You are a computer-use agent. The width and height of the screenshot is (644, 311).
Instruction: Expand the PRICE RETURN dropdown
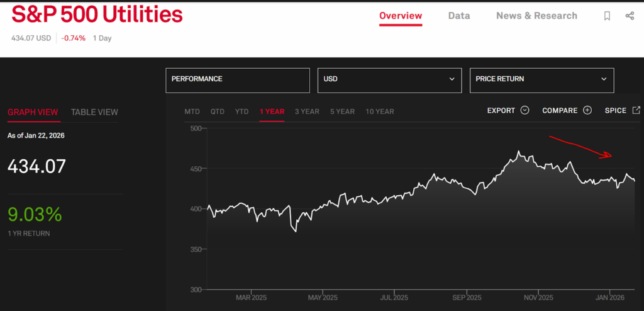point(541,80)
